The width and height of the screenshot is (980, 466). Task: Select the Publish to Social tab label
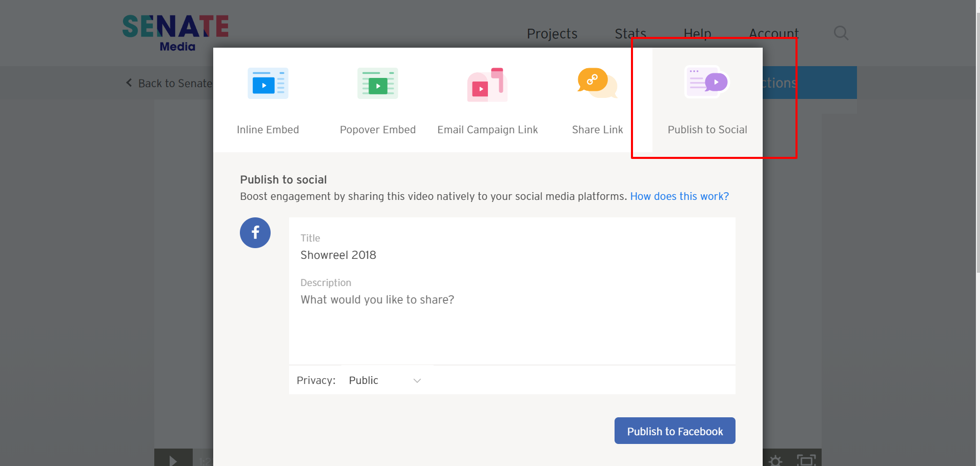coord(707,130)
